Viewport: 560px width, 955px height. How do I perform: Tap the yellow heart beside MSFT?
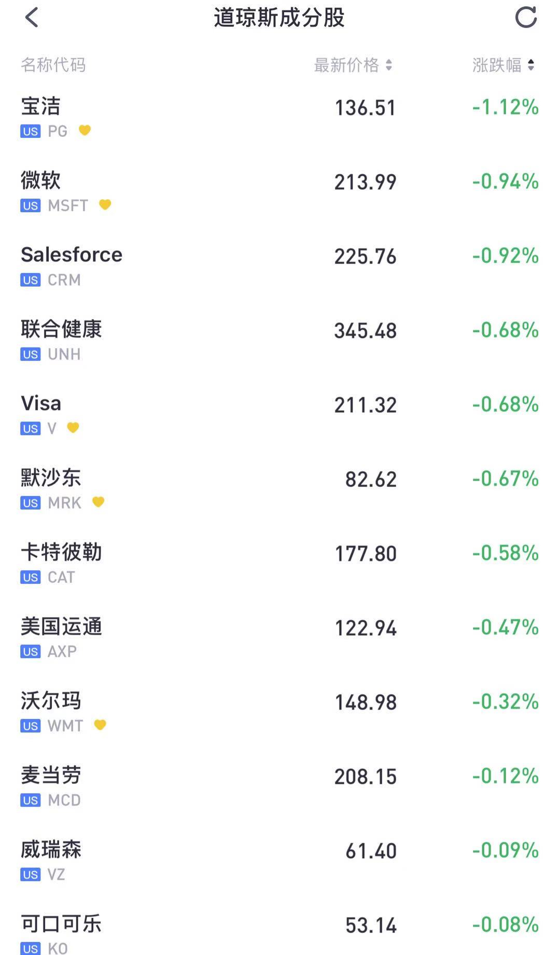pos(105,205)
